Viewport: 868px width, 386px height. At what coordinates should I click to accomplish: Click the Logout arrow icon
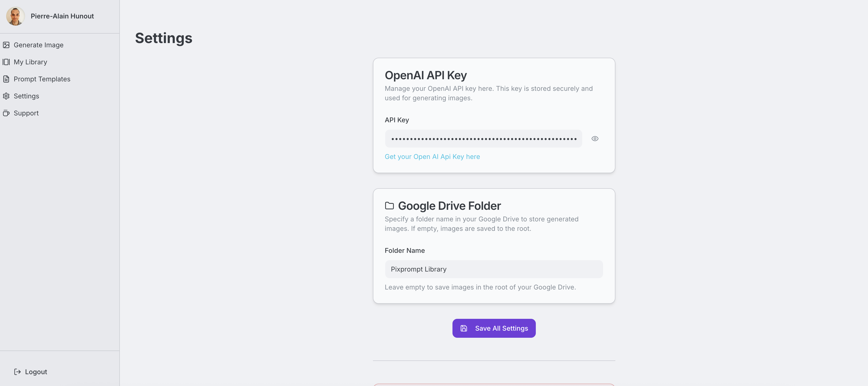pyautogui.click(x=18, y=372)
